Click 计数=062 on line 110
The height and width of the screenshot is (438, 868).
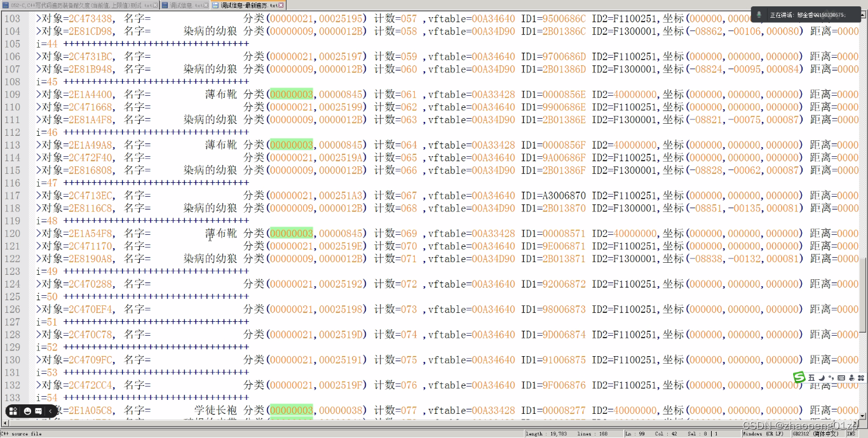(395, 107)
